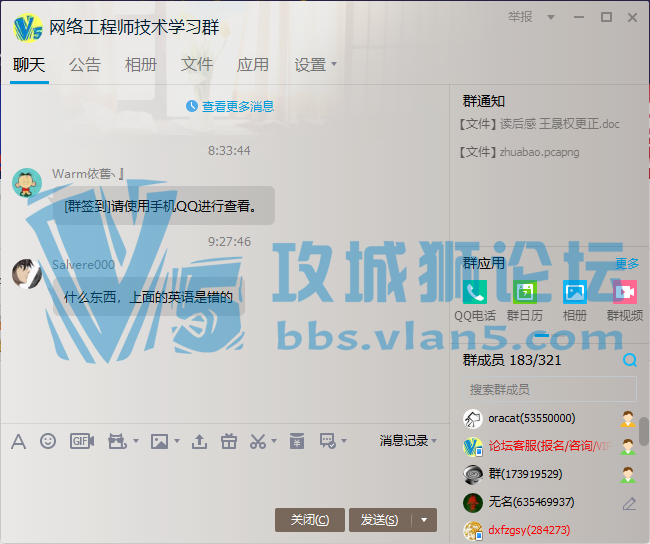This screenshot has width=650, height=544.
Task: Open the 设置 dropdown menu
Action: point(315,65)
